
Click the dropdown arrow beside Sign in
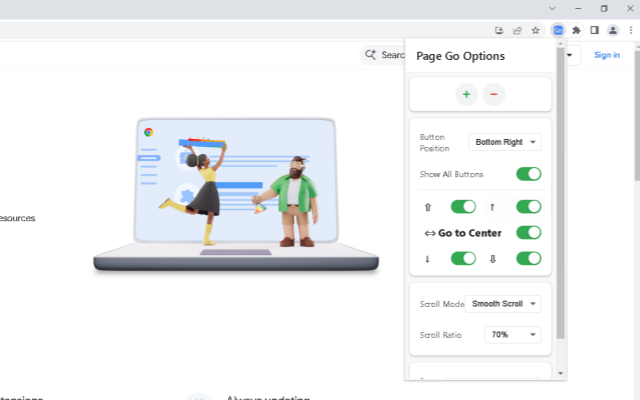(x=569, y=55)
